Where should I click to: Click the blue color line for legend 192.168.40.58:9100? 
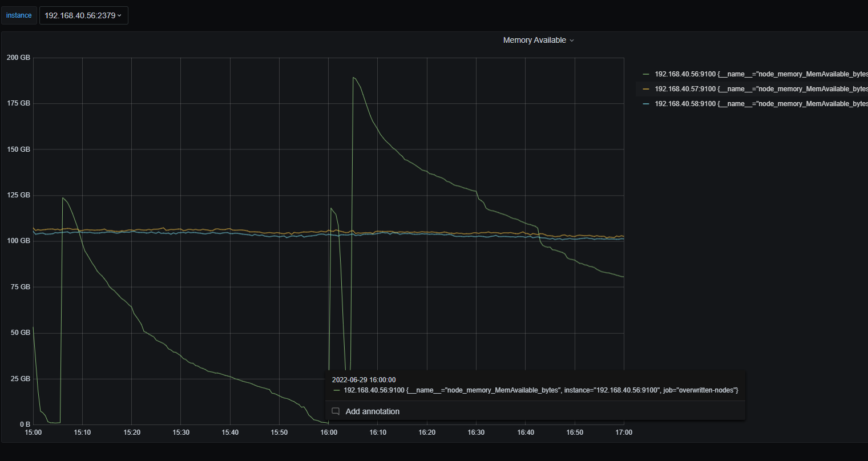click(646, 104)
